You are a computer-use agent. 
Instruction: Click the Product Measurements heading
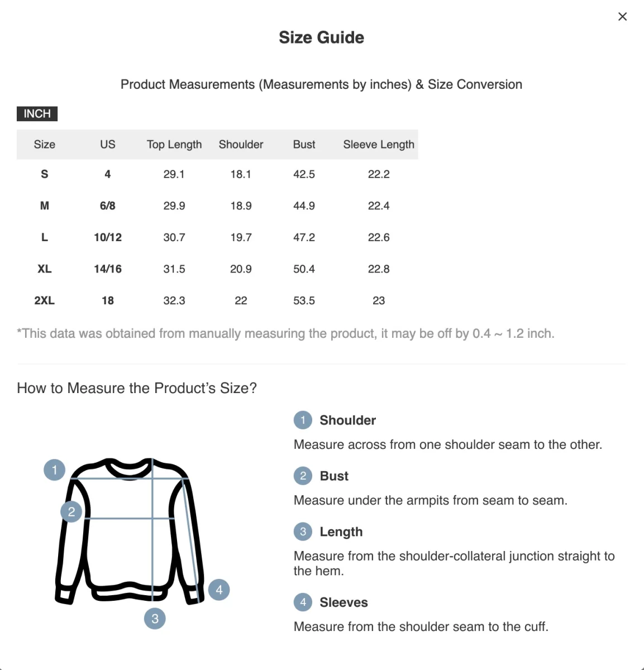pos(321,84)
